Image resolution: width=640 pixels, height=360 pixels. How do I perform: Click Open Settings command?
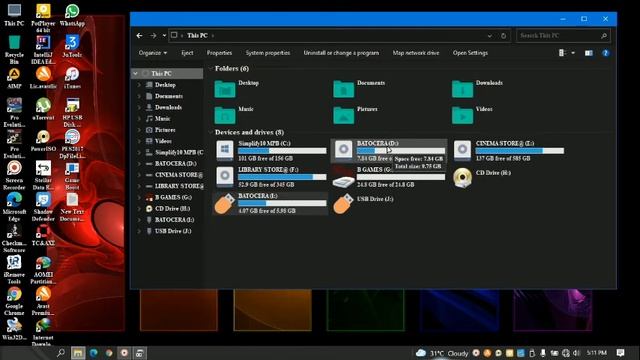pyautogui.click(x=470, y=53)
